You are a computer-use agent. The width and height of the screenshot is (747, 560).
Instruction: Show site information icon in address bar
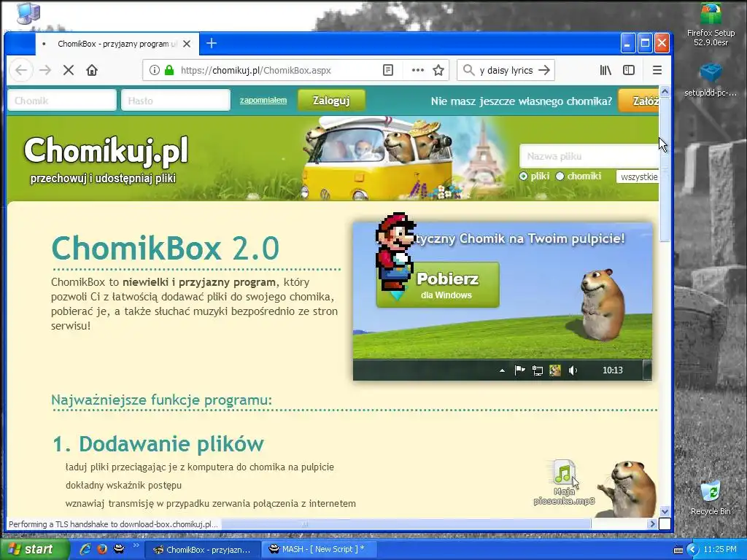click(155, 71)
